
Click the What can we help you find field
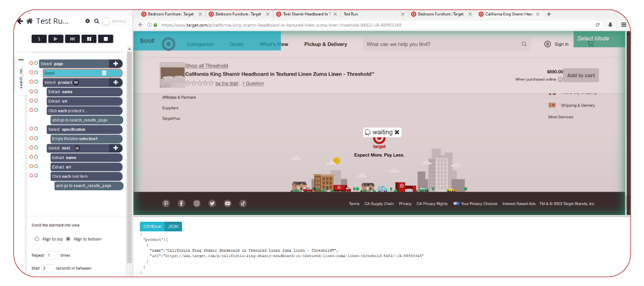446,44
